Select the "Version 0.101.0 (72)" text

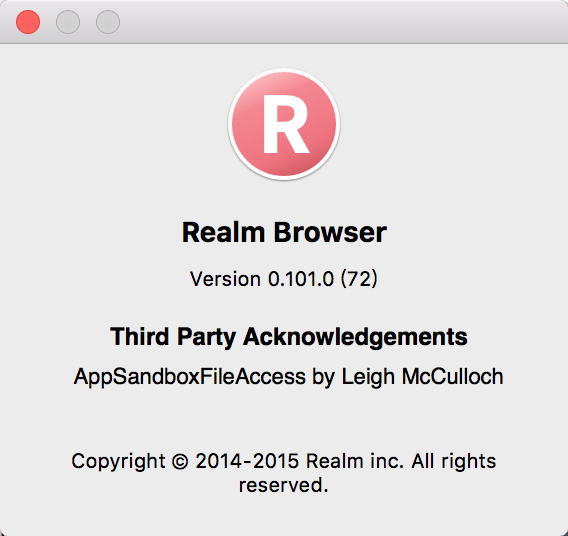click(x=284, y=279)
